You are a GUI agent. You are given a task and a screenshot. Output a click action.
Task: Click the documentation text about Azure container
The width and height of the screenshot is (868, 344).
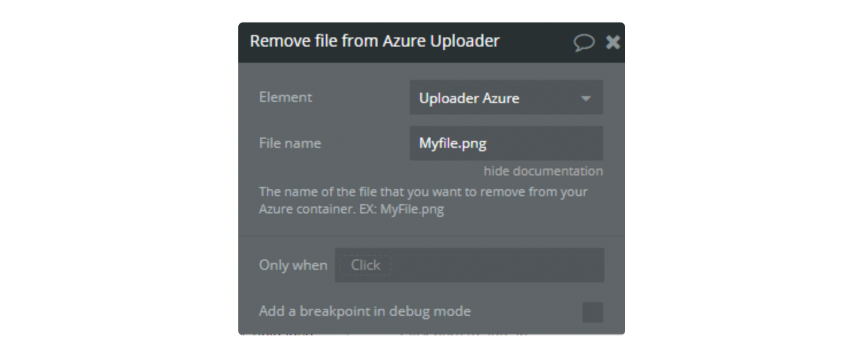[423, 200]
